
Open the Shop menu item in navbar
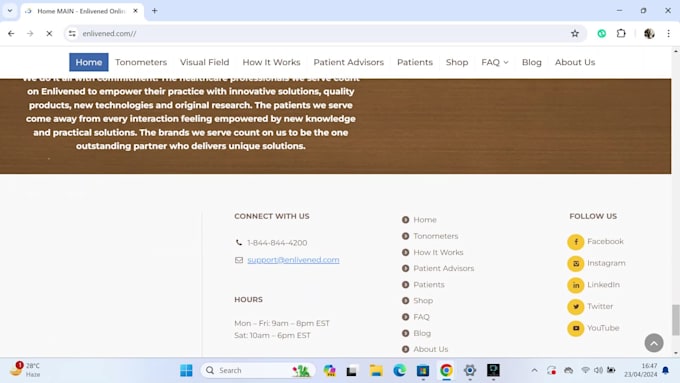[457, 62]
